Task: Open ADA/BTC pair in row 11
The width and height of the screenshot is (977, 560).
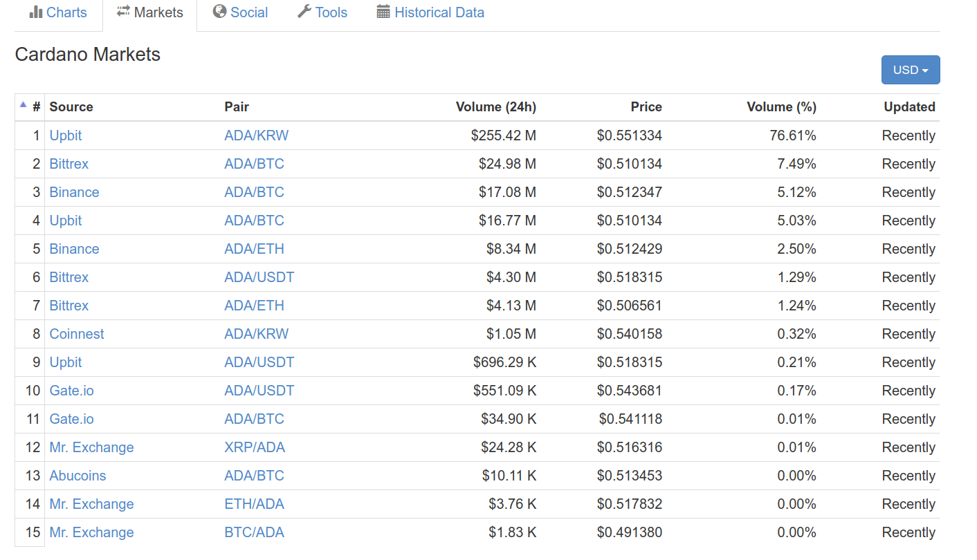Action: 254,419
